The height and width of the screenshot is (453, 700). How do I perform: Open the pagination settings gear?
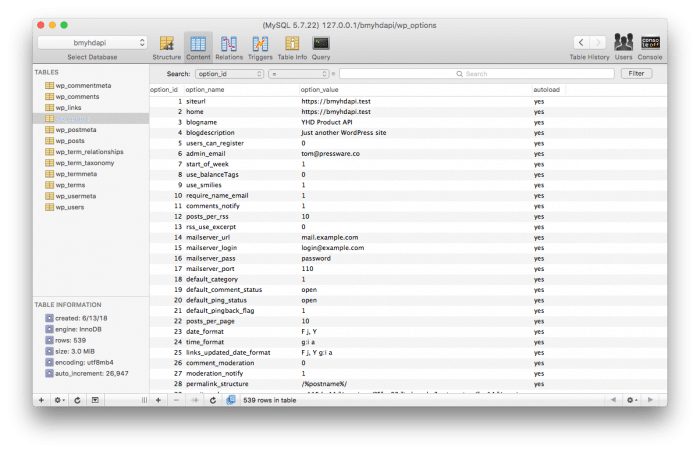coord(632,400)
